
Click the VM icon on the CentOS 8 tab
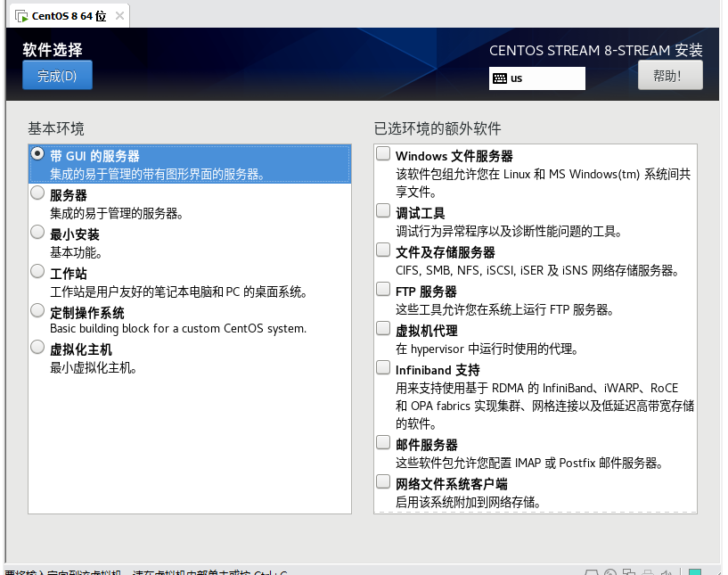pyautogui.click(x=20, y=15)
